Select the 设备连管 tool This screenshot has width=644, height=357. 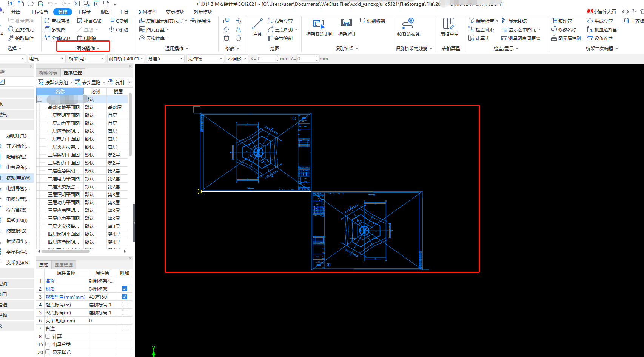(600, 38)
